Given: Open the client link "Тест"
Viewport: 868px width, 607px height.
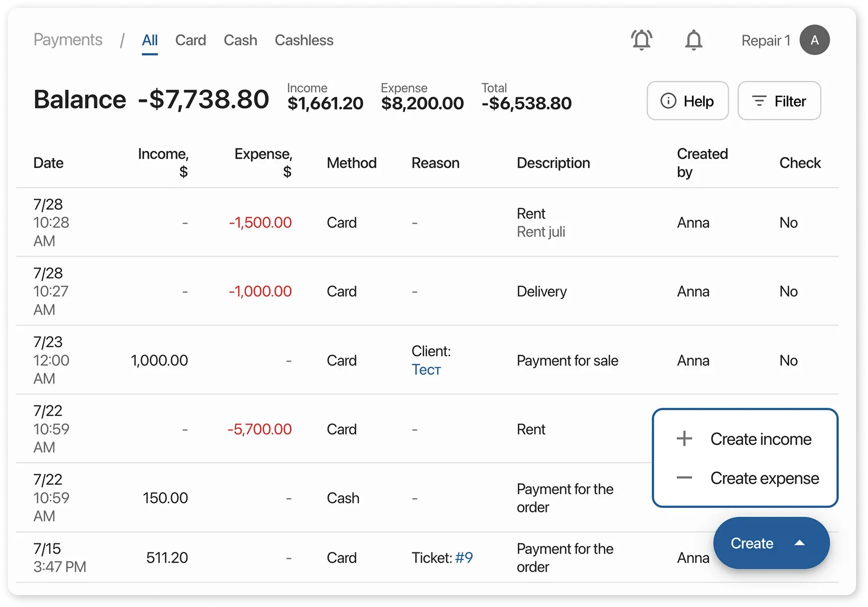Looking at the screenshot, I should click(x=426, y=369).
